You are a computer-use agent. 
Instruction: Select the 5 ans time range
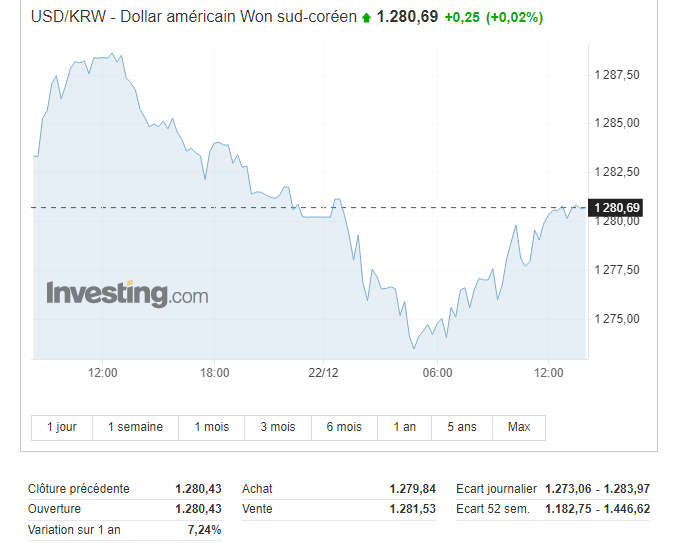(462, 427)
